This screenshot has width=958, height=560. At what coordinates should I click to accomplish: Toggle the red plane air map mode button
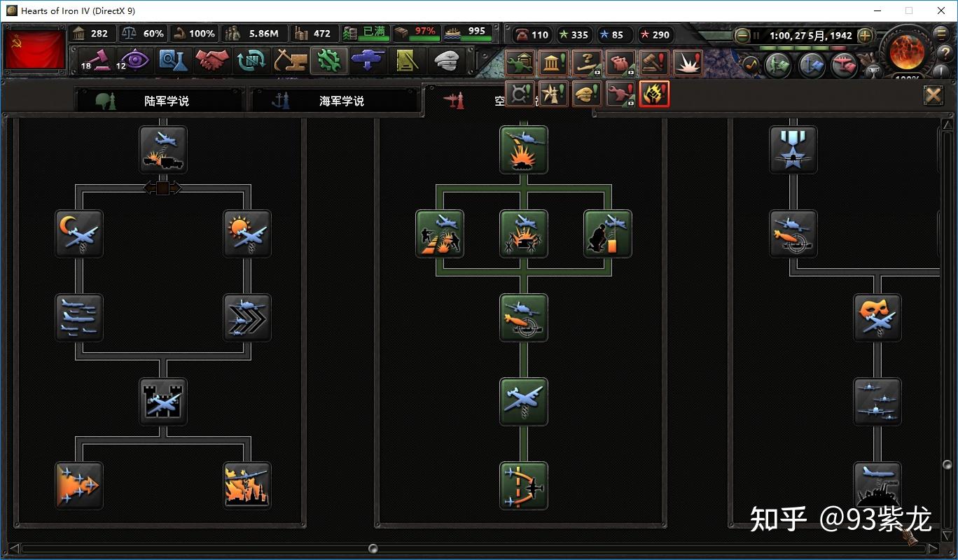[845, 65]
